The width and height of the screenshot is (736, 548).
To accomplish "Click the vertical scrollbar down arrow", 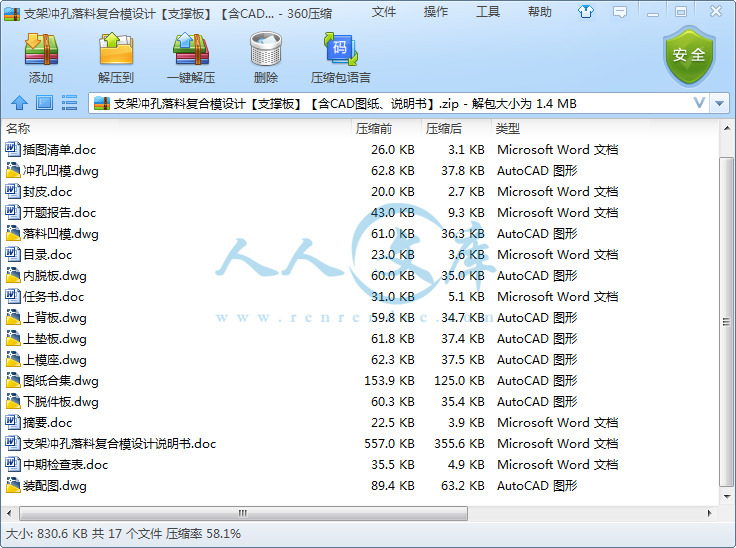I will tap(727, 497).
